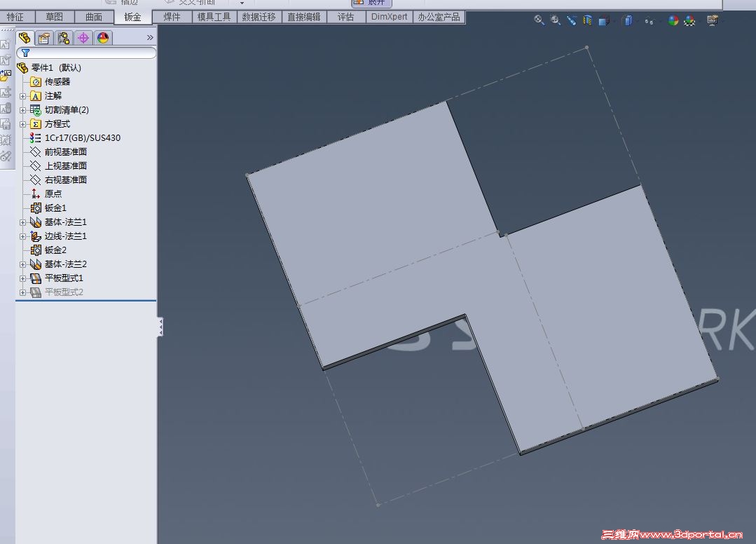Select the 方程式 tree item
The width and height of the screenshot is (756, 544).
57,124
